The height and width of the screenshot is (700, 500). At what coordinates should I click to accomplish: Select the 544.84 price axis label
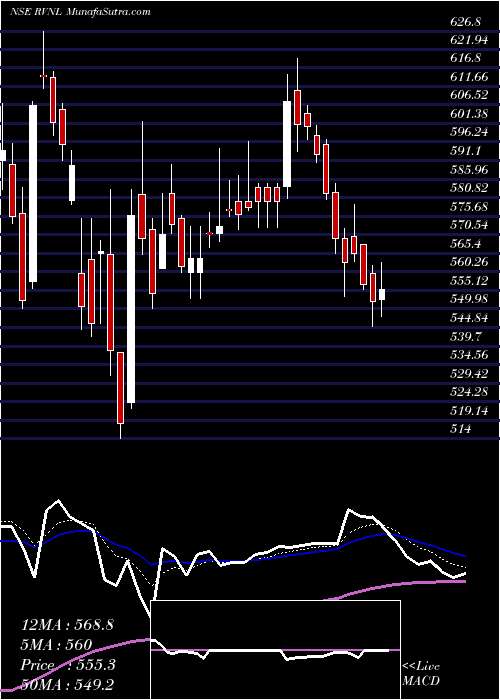(x=469, y=318)
